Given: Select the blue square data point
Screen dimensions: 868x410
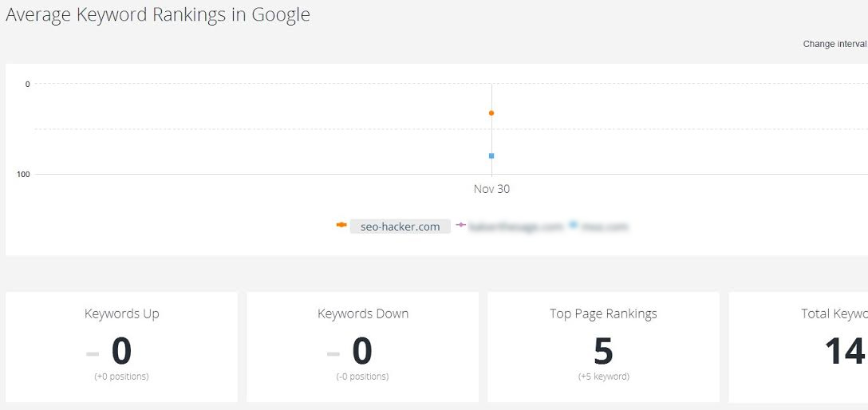Looking at the screenshot, I should [x=491, y=156].
